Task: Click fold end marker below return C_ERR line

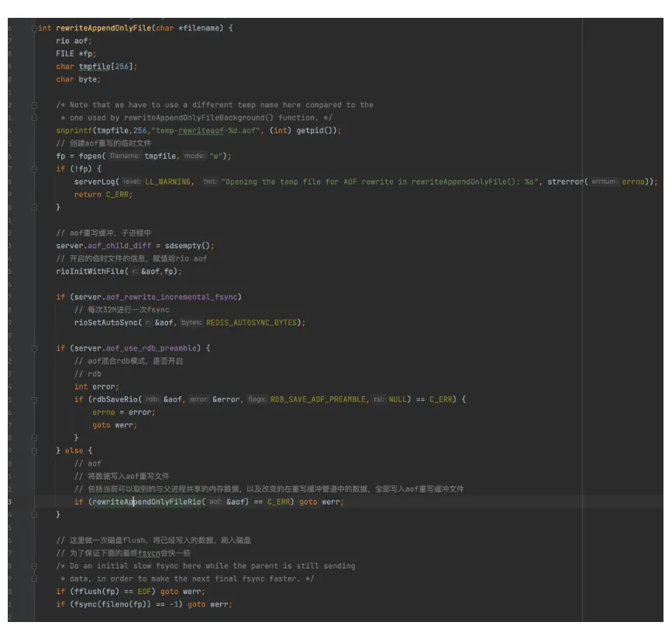Action: [34, 208]
